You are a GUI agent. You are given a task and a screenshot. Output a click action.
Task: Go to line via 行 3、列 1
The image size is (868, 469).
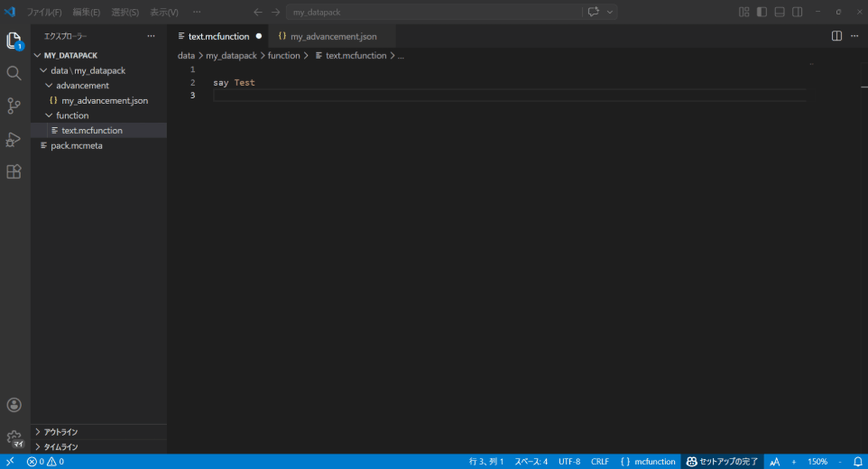click(486, 461)
